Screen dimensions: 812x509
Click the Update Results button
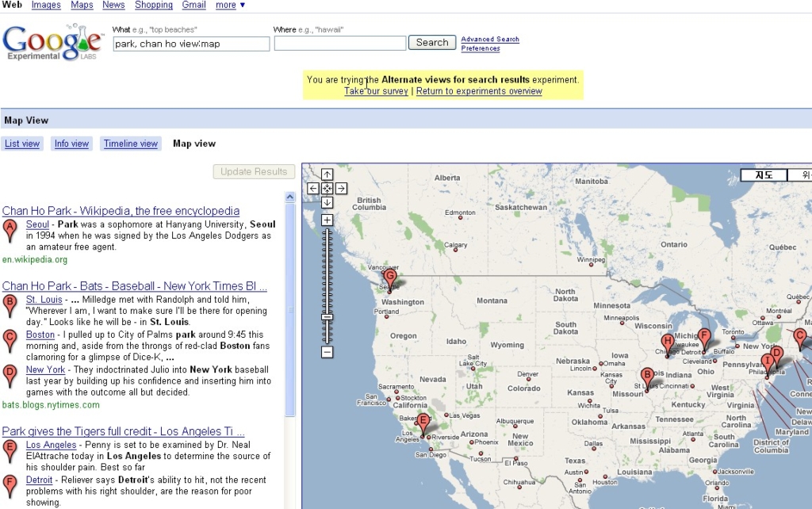click(x=254, y=171)
